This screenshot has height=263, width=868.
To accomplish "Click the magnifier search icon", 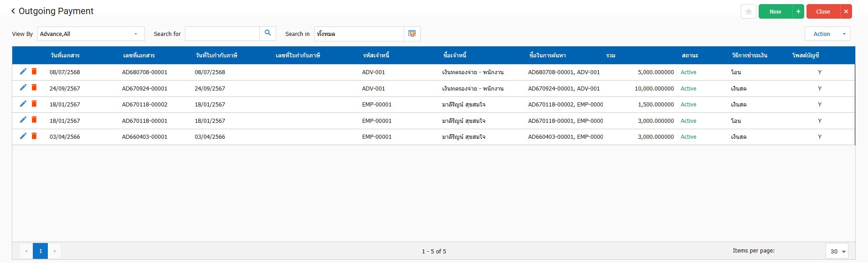I will pyautogui.click(x=267, y=33).
